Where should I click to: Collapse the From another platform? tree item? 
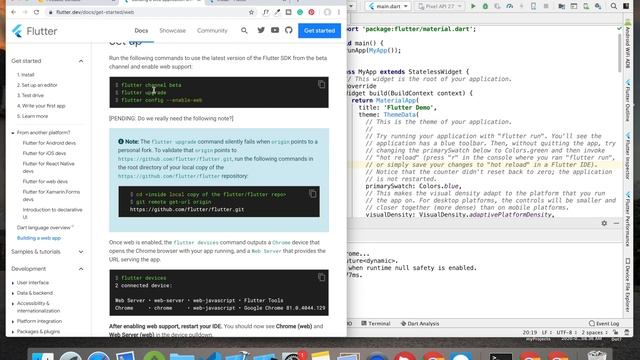(13, 133)
